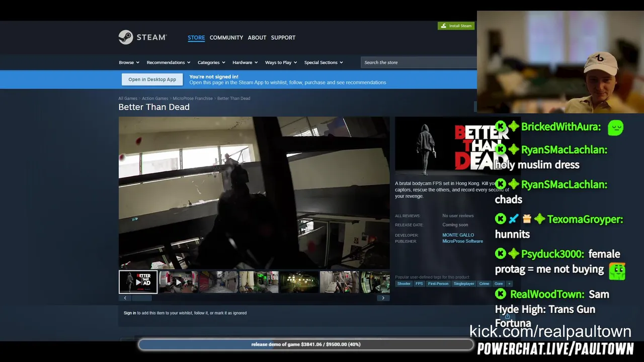The width and height of the screenshot is (644, 362).
Task: Select the sixth media thumbnail
Action: [x=339, y=282]
